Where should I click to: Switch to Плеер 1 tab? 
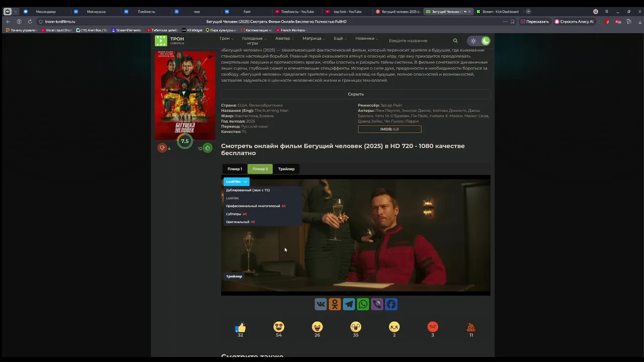[234, 169]
